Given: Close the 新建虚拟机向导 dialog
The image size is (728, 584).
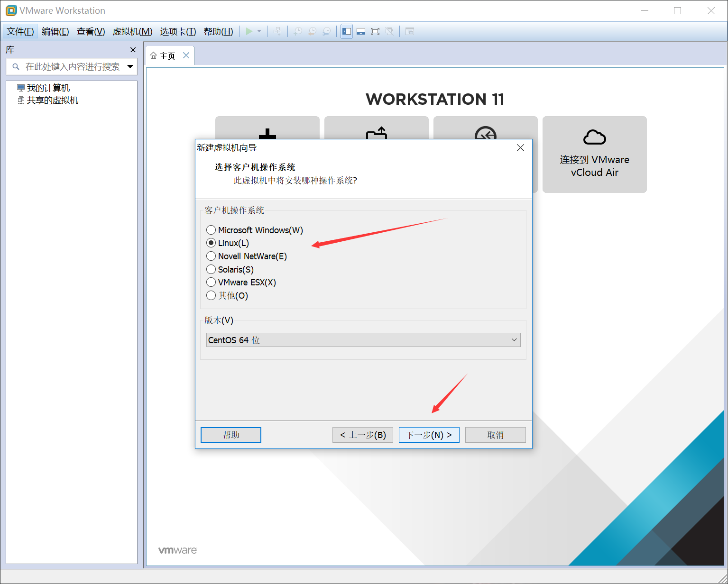Looking at the screenshot, I should 520,148.
